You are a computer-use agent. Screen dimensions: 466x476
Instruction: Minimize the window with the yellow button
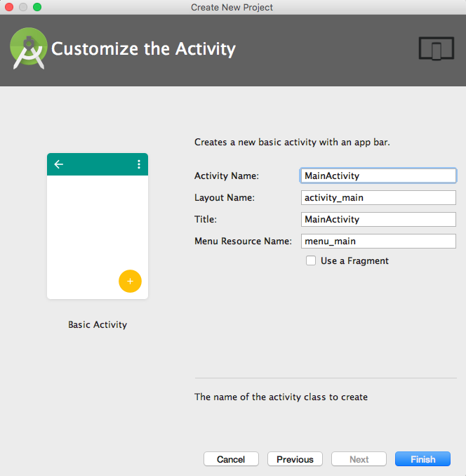pos(23,7)
